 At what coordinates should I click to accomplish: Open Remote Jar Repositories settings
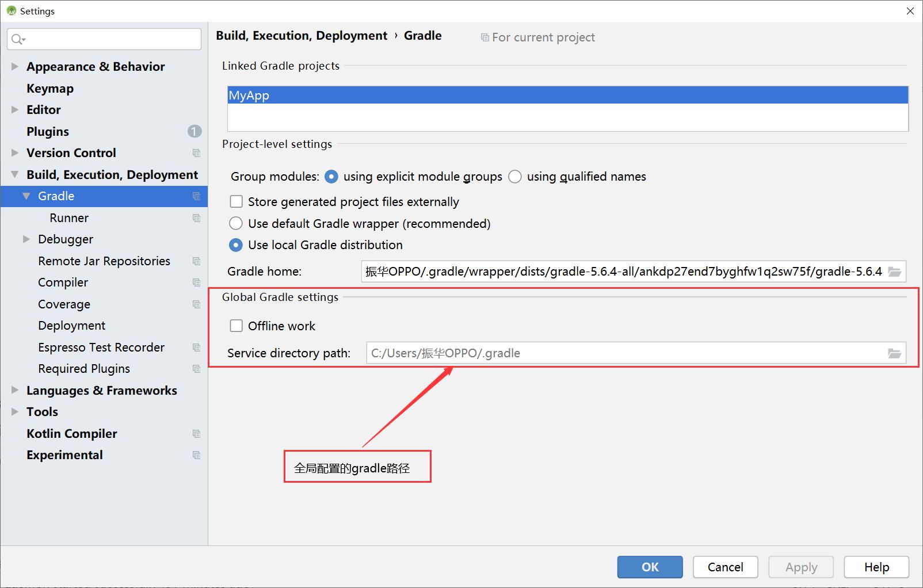[104, 261]
